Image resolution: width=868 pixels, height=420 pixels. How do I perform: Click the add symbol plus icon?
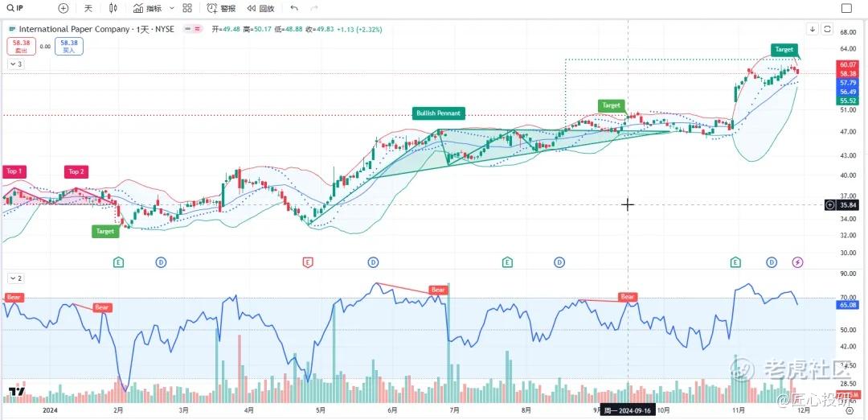pos(63,8)
